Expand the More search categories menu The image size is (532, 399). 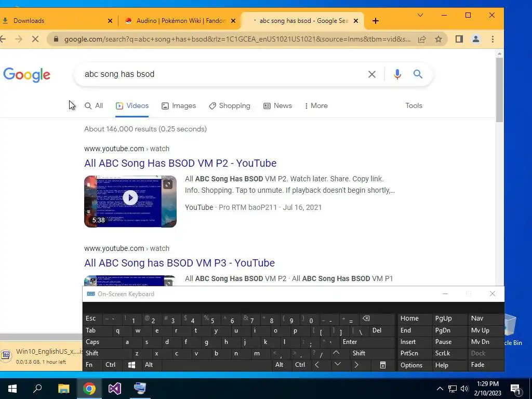click(316, 106)
